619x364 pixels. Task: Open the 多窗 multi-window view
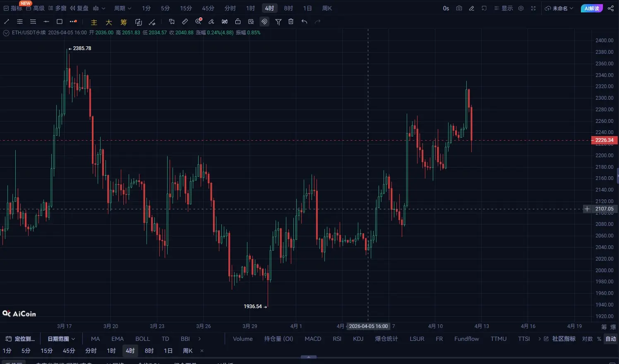57,8
